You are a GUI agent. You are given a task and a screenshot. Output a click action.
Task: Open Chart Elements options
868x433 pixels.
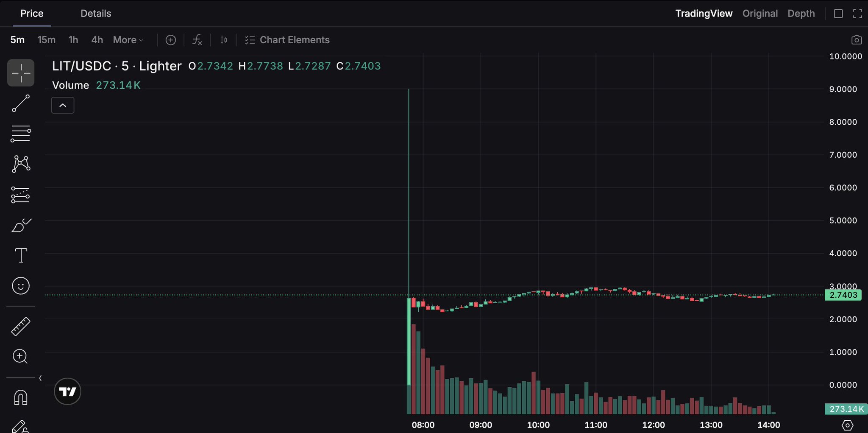tap(287, 40)
